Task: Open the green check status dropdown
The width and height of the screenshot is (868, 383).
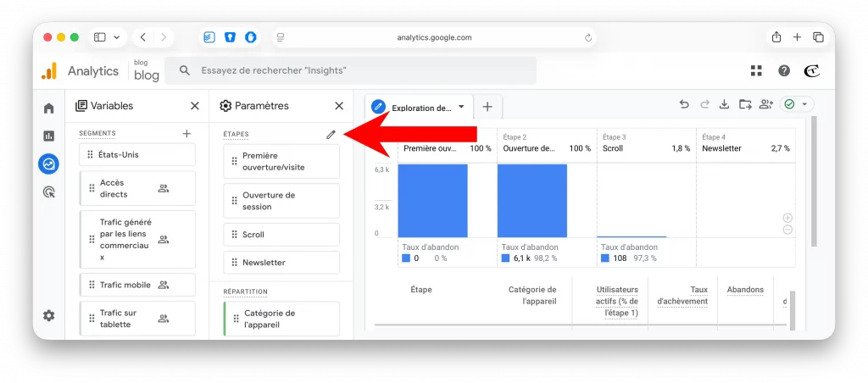Action: (x=797, y=104)
